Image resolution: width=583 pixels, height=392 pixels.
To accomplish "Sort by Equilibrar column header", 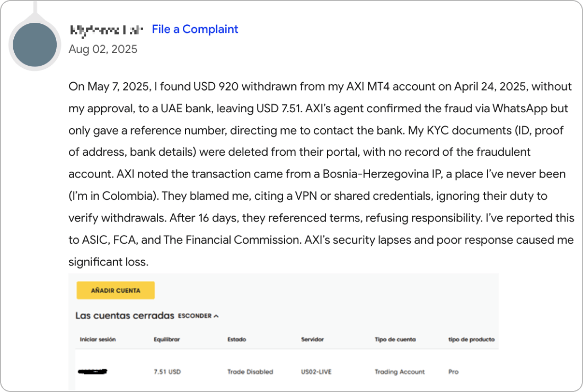I will point(167,340).
